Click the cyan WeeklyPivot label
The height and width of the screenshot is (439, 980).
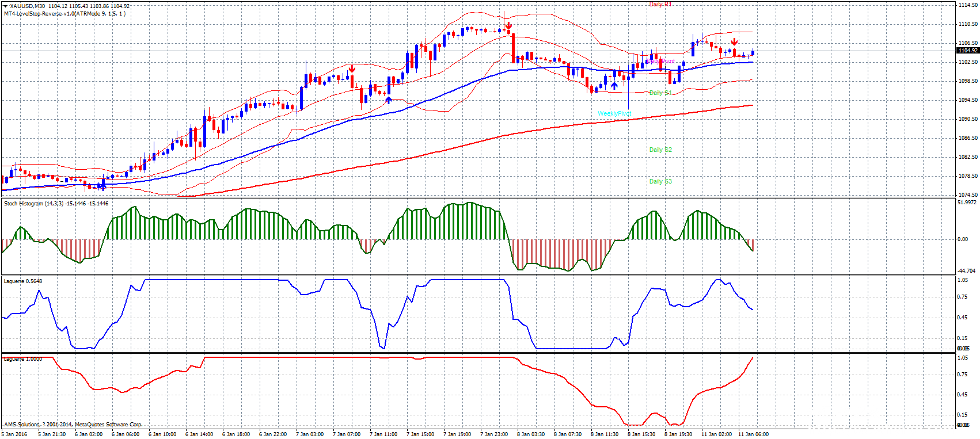[x=614, y=114]
